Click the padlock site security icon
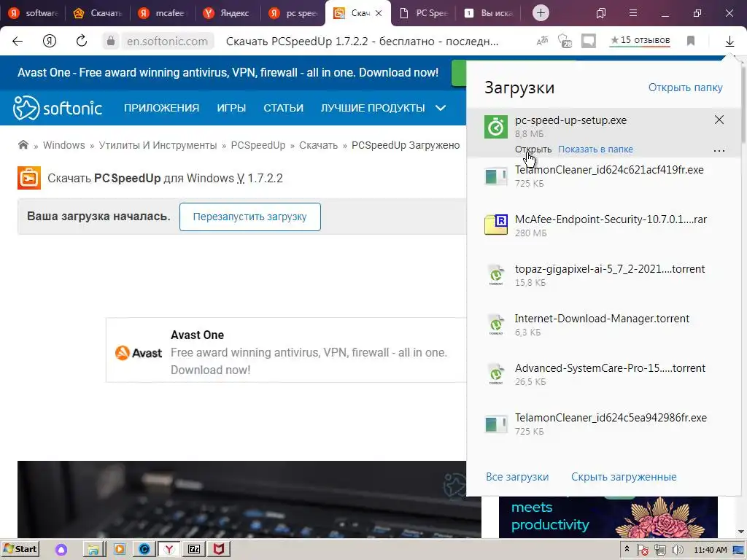 pyautogui.click(x=111, y=41)
